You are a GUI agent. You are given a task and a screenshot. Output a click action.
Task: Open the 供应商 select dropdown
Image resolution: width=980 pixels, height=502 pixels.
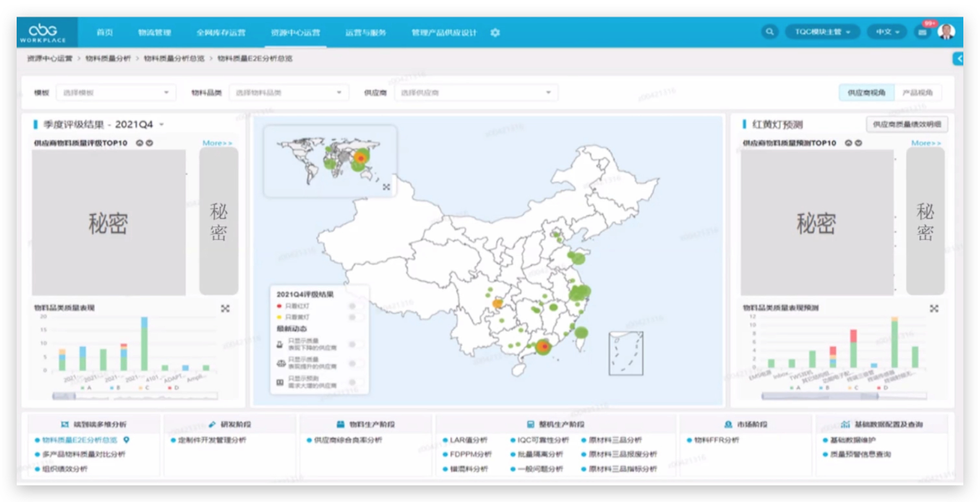pos(475,93)
